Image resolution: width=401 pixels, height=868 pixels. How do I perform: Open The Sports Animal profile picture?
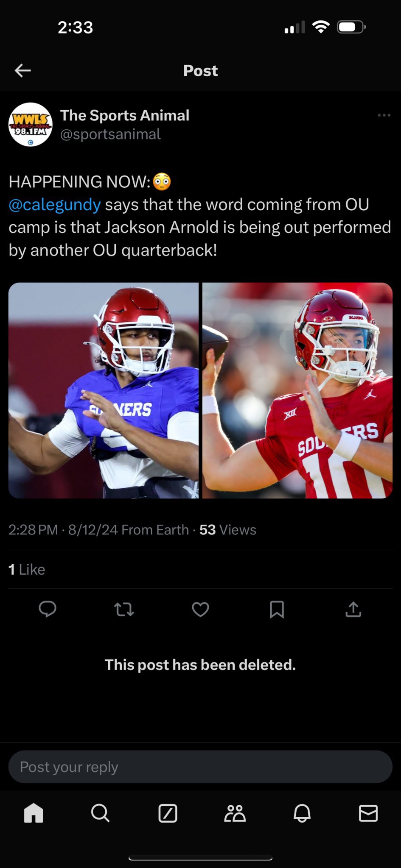(30, 125)
